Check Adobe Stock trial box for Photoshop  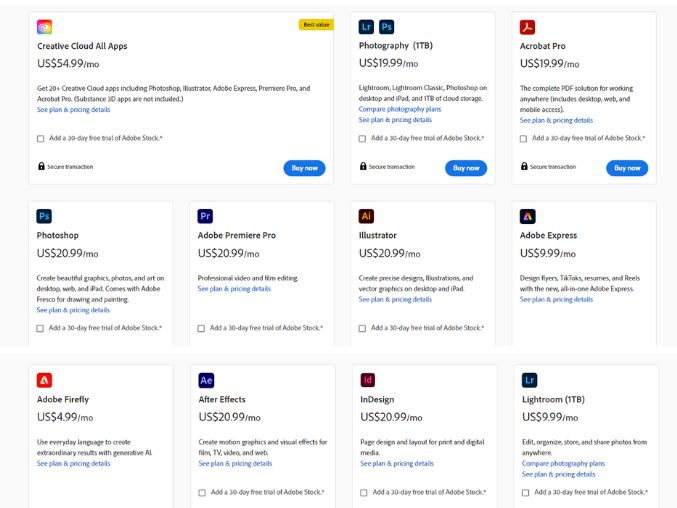click(40, 328)
